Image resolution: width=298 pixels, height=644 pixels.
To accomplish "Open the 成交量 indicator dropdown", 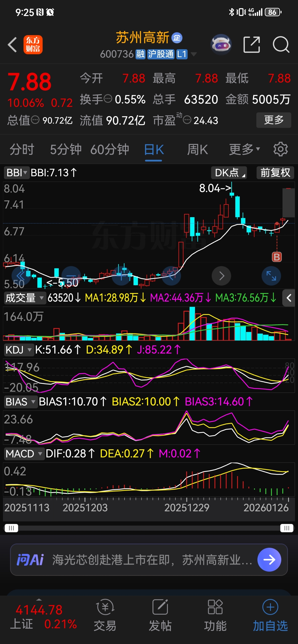I will [25, 298].
